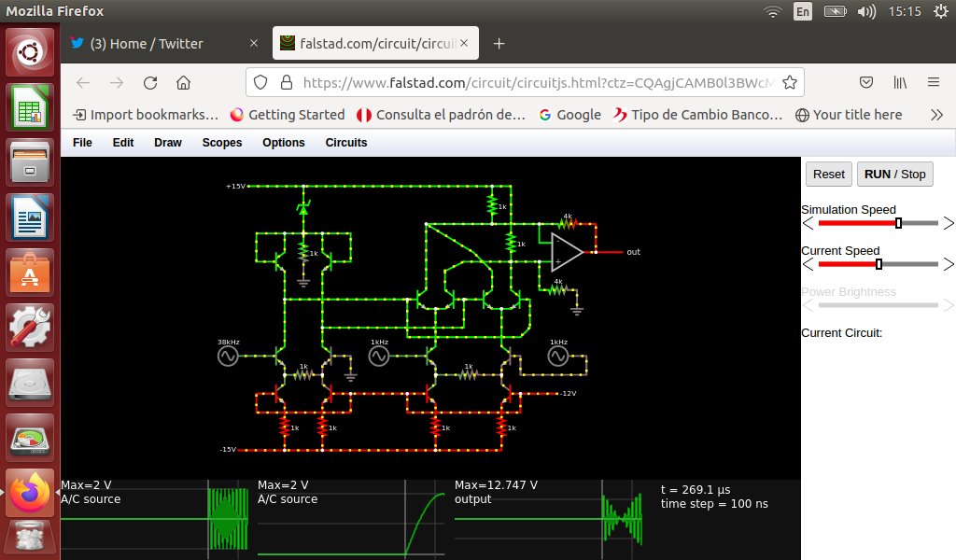Open the Library icon in toolbar
Viewport: 956px width, 560px height.
coord(900,82)
